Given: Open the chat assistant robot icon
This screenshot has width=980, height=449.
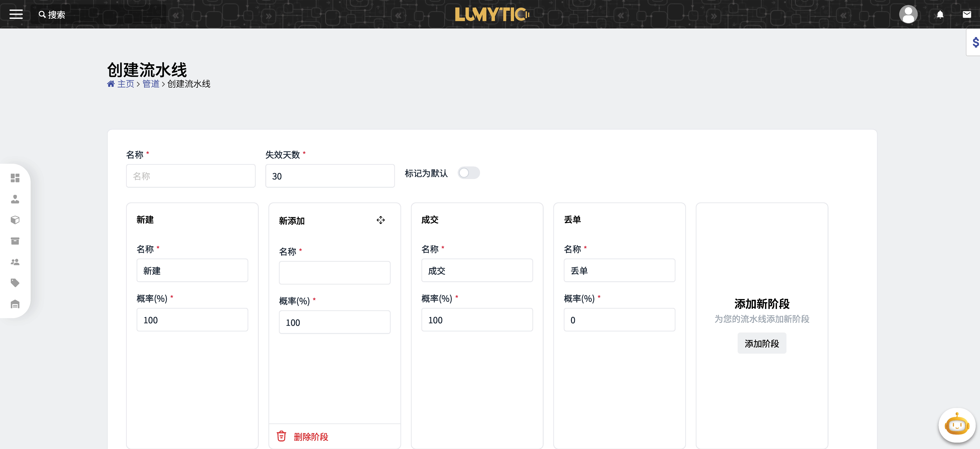Looking at the screenshot, I should (x=956, y=425).
